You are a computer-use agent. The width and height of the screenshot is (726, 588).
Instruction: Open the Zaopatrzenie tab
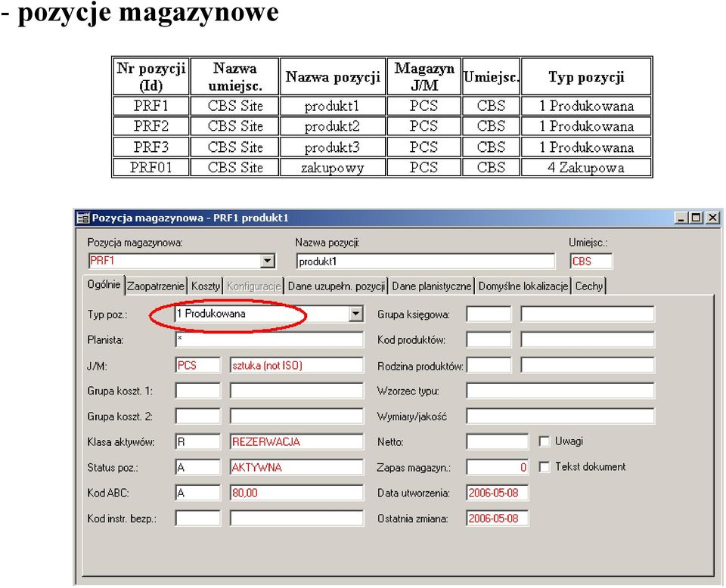pyautogui.click(x=156, y=286)
